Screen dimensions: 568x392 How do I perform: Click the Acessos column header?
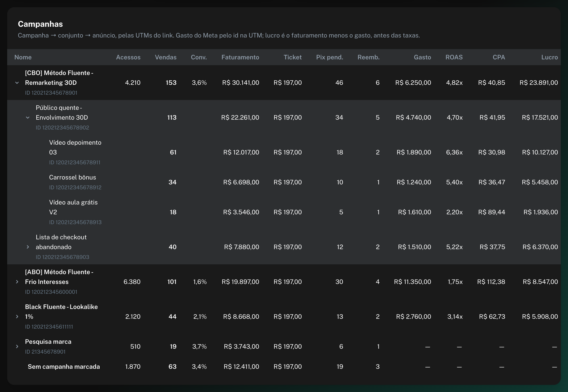point(128,57)
